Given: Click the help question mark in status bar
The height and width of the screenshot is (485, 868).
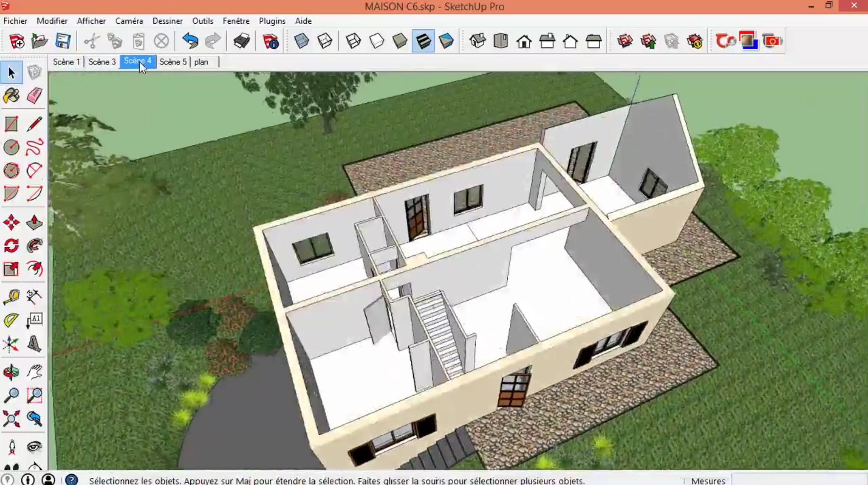Looking at the screenshot, I should click(71, 480).
